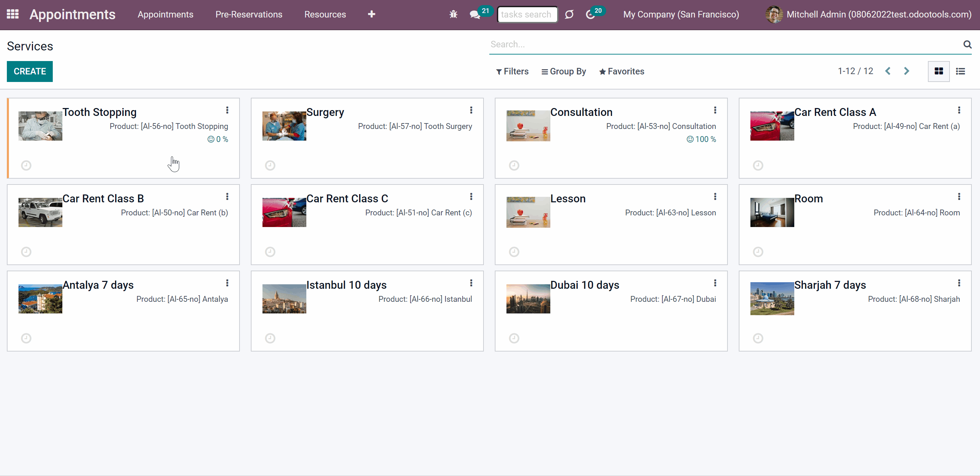Screen dimensions: 980x476
Task: Click activity clock on Istanbul 10 days card
Action: 270,338
